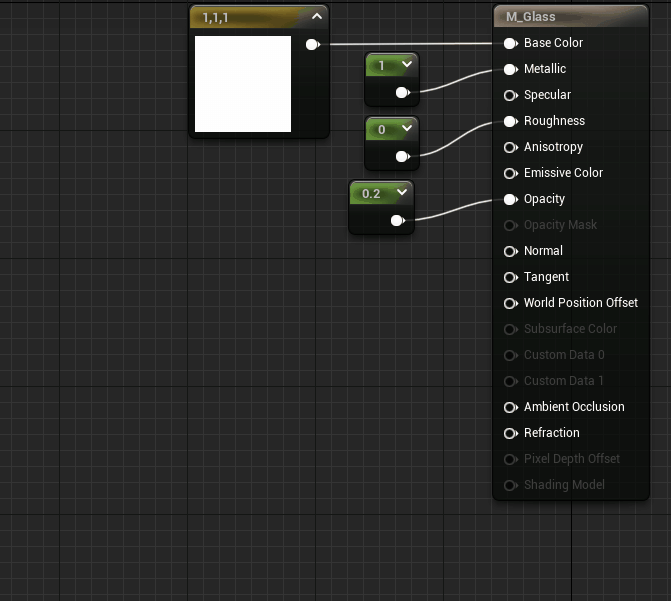Click the Subsurface Color label

pos(570,329)
